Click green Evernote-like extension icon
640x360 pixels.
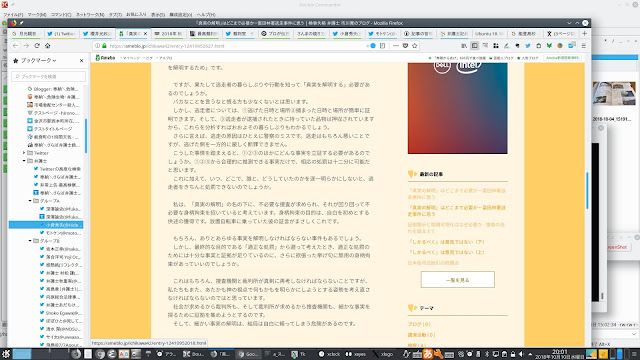(x=549, y=46)
